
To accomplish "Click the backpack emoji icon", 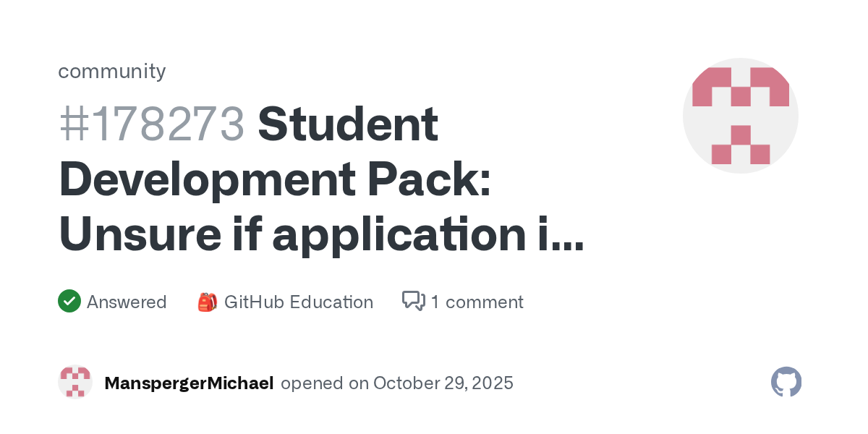I will pyautogui.click(x=207, y=302).
